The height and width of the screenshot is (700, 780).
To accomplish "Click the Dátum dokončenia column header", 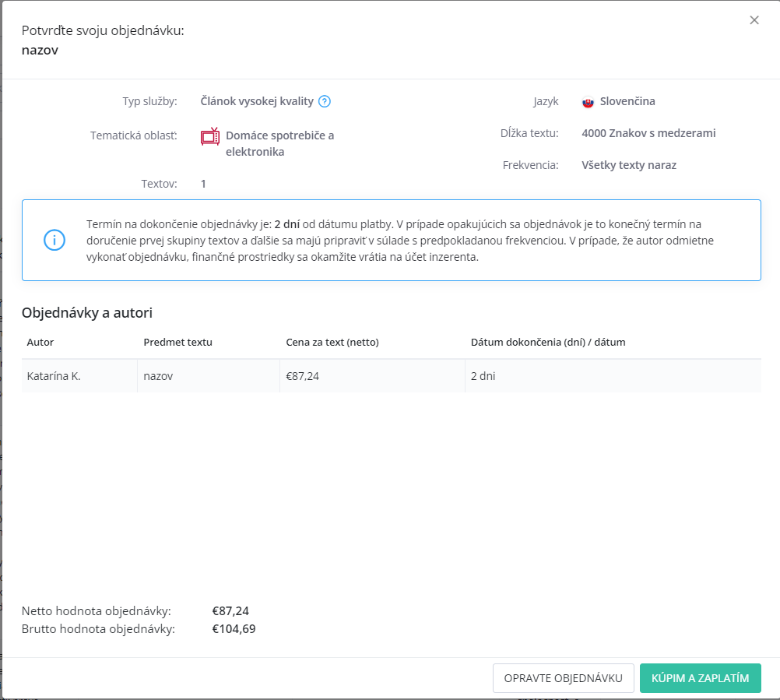I will click(548, 342).
